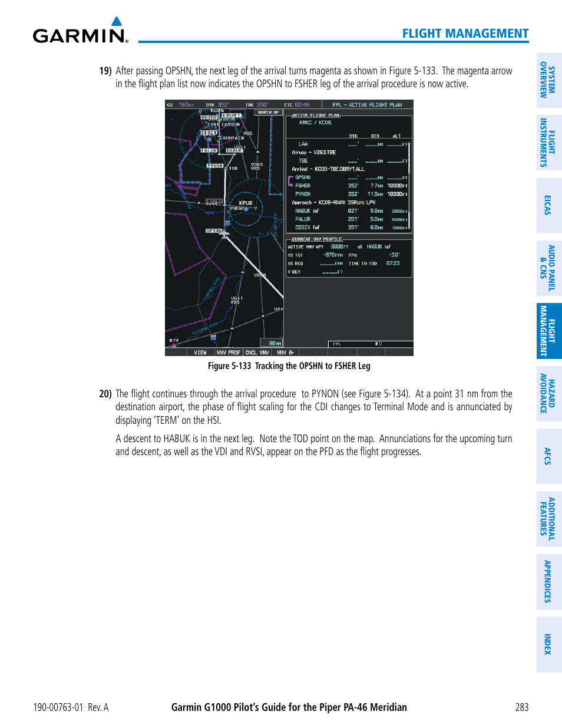This screenshot has height=728, width=562.
Task: Click the VNV Direct-To softkey
Action: point(286,353)
